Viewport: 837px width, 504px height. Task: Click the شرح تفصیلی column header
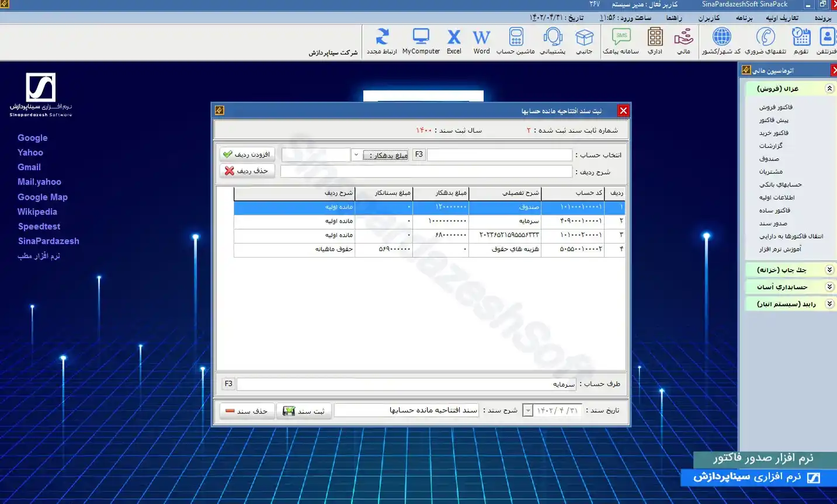(x=505, y=193)
